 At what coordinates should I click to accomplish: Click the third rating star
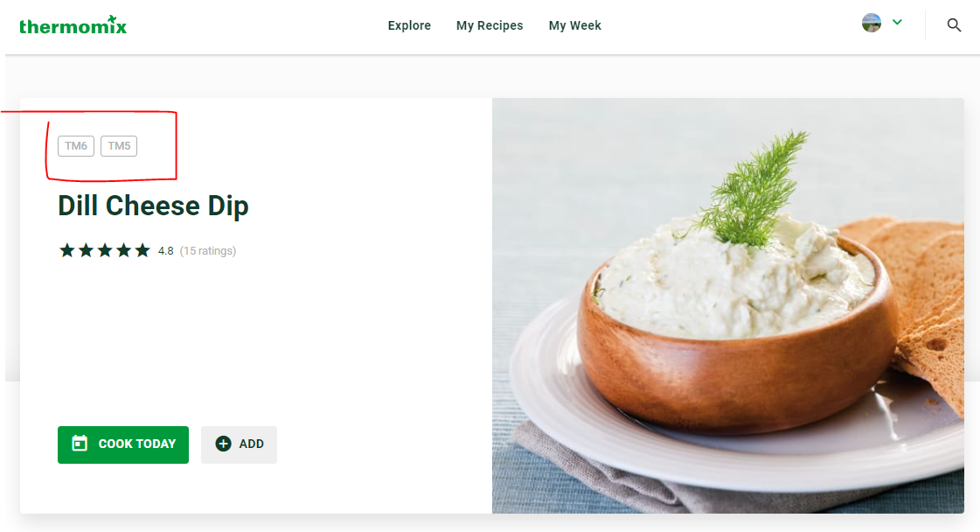pos(105,250)
